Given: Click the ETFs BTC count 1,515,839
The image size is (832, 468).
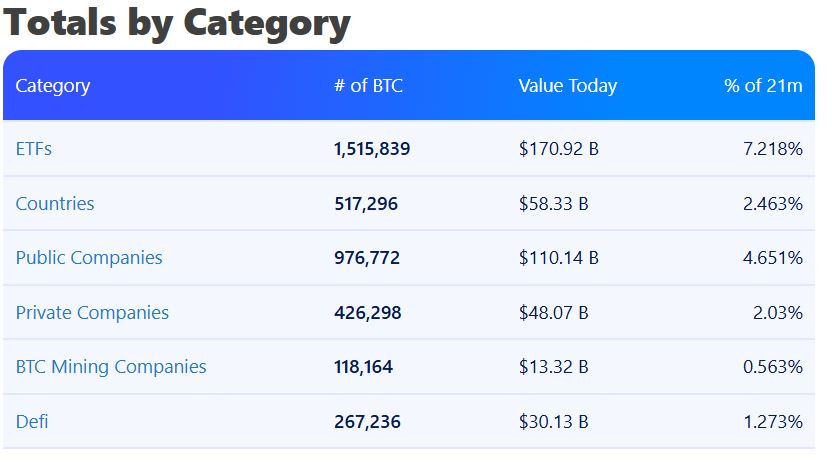Looking at the screenshot, I should pos(372,149).
